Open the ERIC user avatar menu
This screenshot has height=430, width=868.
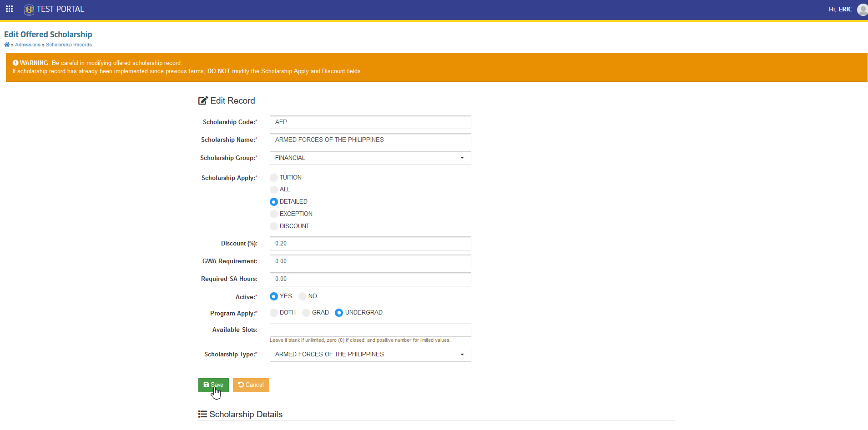click(862, 10)
